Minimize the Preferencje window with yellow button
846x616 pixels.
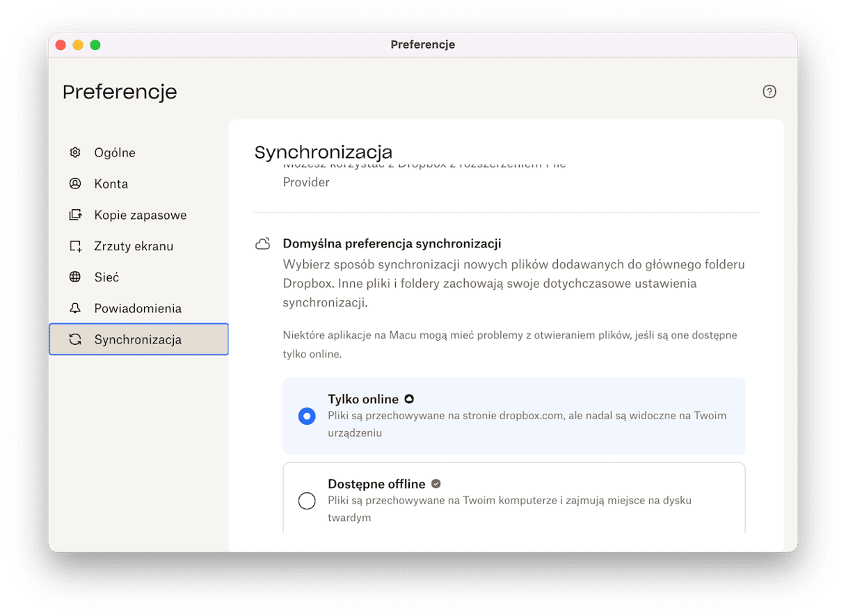click(78, 45)
